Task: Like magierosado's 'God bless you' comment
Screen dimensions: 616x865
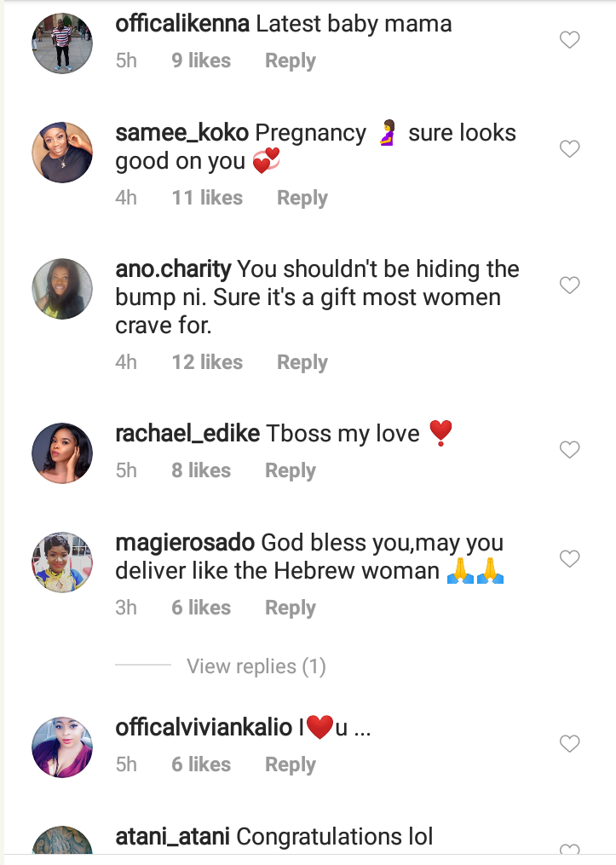Action: tap(569, 559)
